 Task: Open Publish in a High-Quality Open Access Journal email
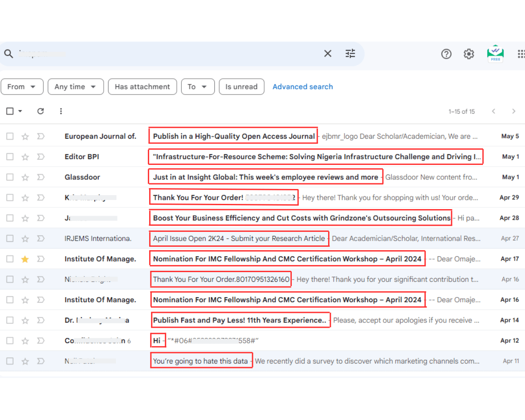tap(234, 136)
